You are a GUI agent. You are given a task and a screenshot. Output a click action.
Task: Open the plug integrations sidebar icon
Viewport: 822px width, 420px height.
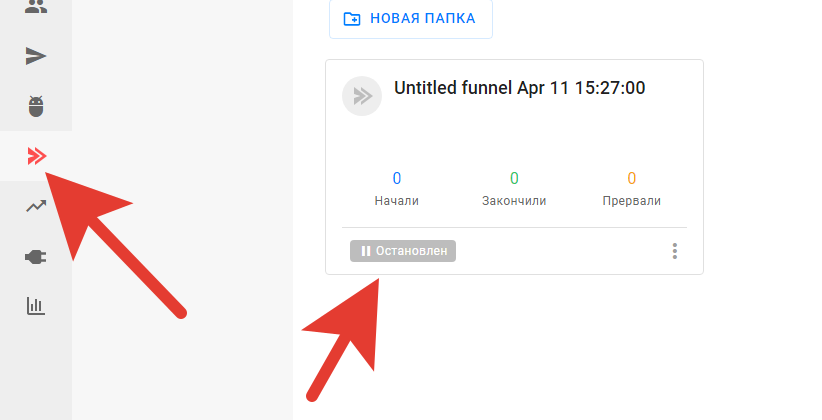pyautogui.click(x=36, y=257)
